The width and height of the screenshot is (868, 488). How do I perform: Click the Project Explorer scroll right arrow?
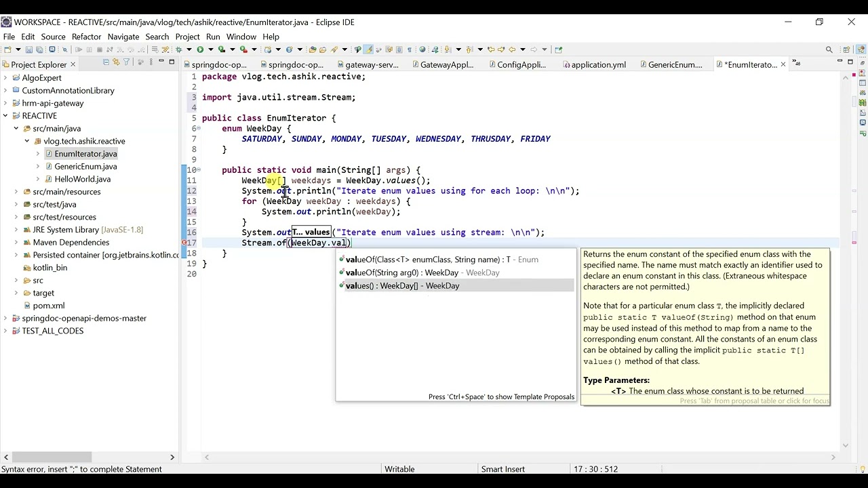click(172, 457)
